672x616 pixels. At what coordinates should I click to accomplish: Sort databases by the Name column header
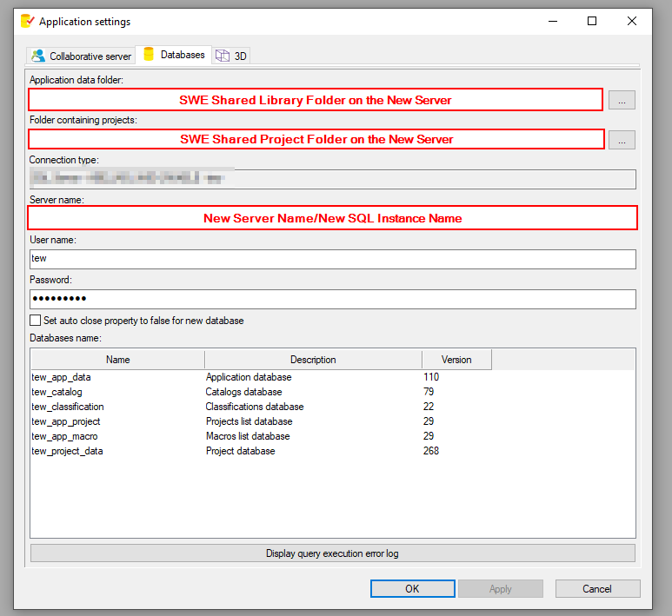(117, 360)
